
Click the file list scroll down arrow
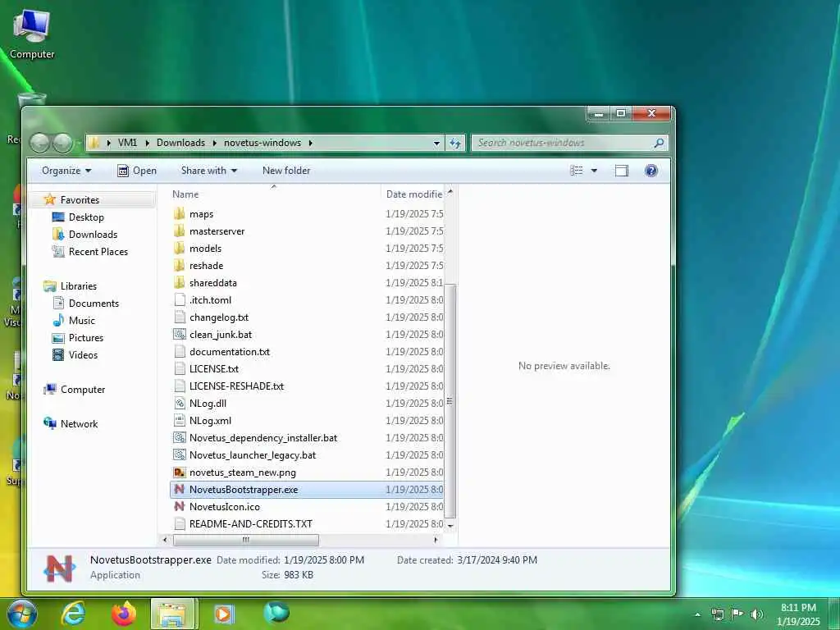[x=450, y=526]
